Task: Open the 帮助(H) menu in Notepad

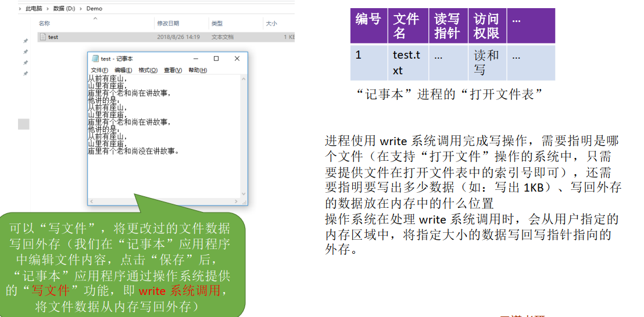Action: 198,70
